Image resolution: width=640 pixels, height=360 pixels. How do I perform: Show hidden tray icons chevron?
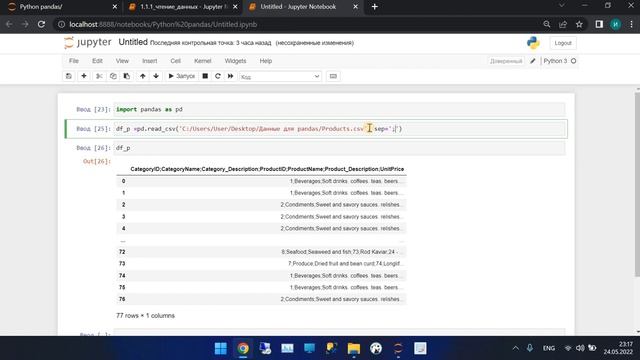click(x=516, y=348)
